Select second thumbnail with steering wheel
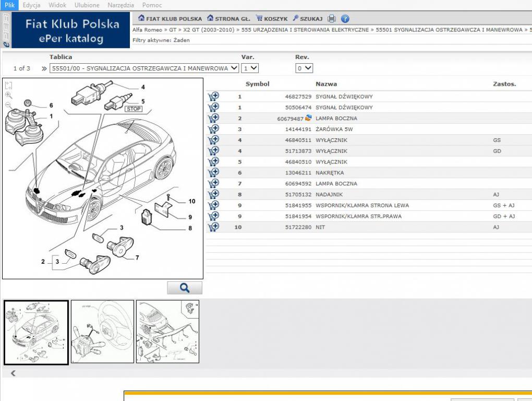Image resolution: width=532 pixels, height=401 pixels. click(x=102, y=332)
